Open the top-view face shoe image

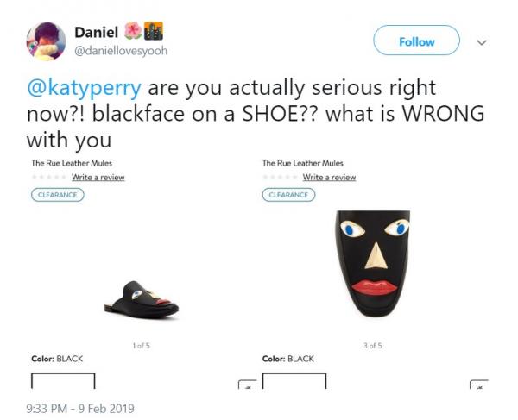pos(373,264)
